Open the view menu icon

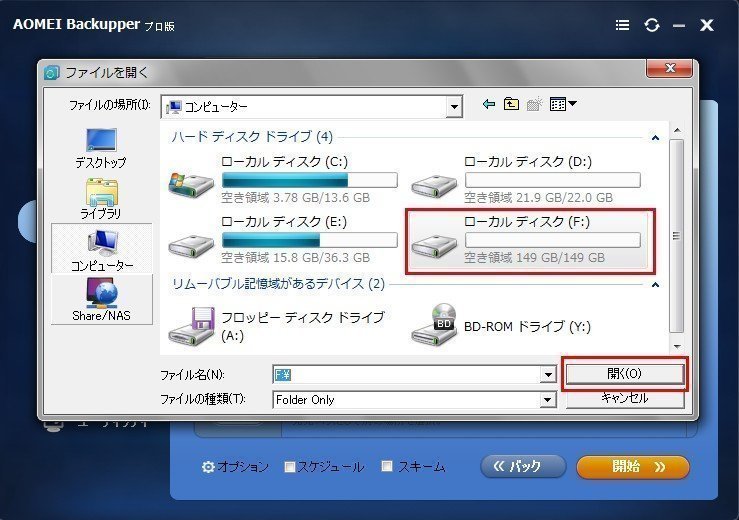(563, 104)
